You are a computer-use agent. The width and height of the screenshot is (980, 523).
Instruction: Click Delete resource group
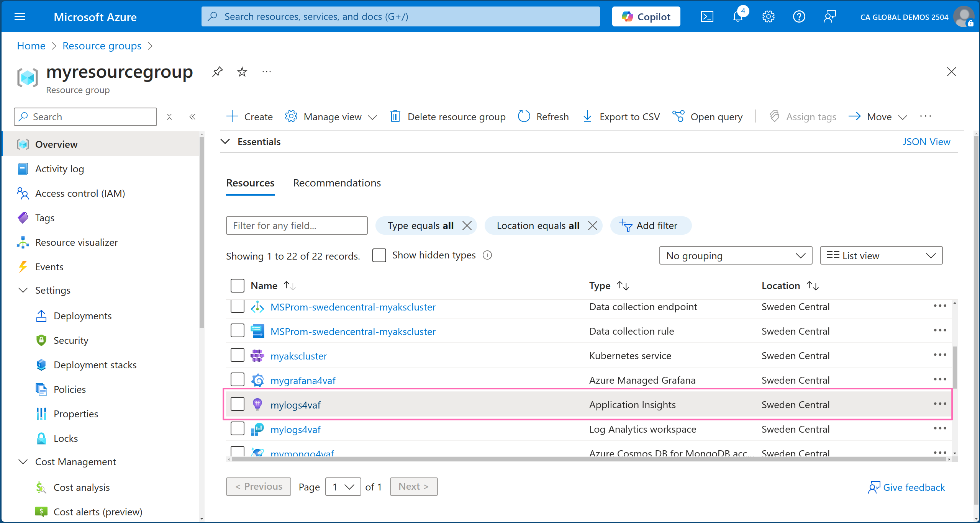[x=448, y=116]
